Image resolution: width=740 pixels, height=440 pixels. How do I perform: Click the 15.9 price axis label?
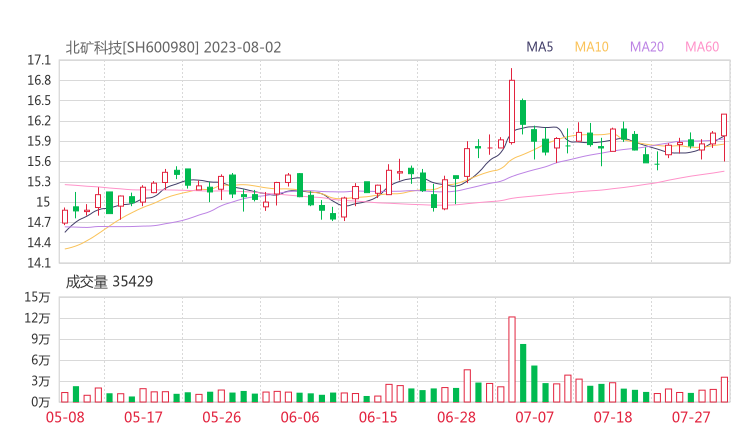39,142
